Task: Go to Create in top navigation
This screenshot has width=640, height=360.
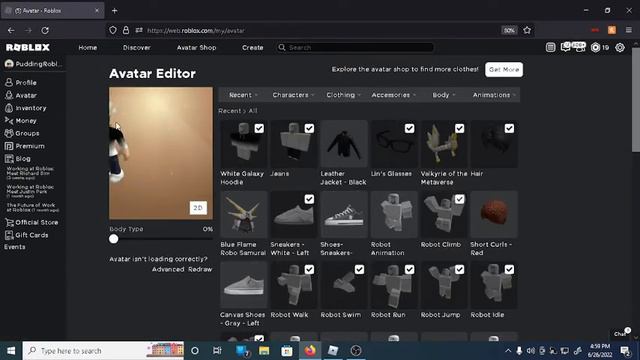Action: point(252,47)
